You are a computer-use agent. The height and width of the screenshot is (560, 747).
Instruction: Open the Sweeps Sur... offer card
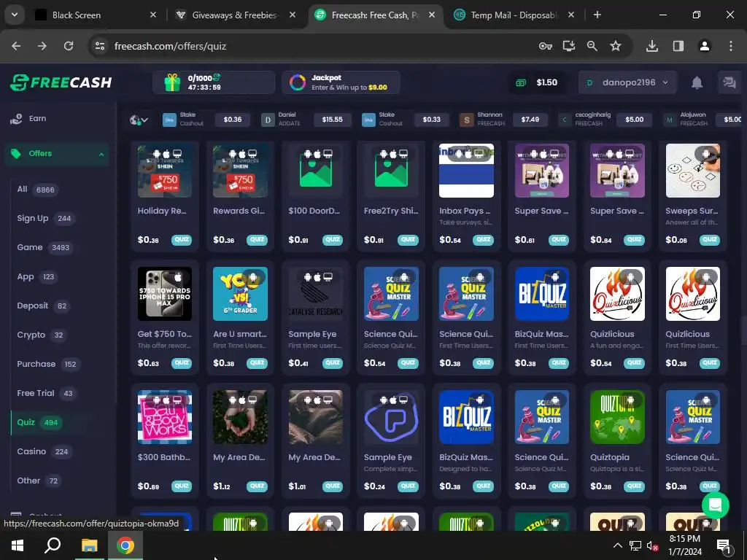click(693, 195)
